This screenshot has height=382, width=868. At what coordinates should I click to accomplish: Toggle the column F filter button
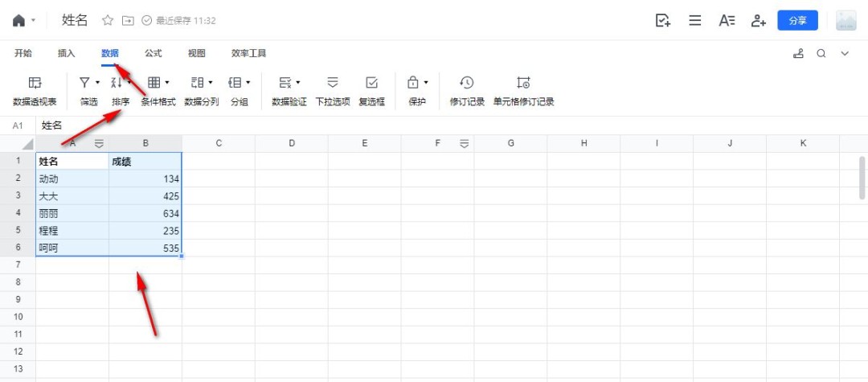[x=464, y=143]
